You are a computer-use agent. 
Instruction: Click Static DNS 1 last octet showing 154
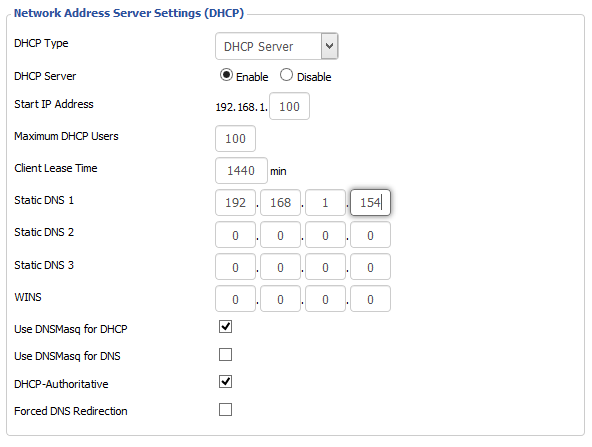(370, 203)
